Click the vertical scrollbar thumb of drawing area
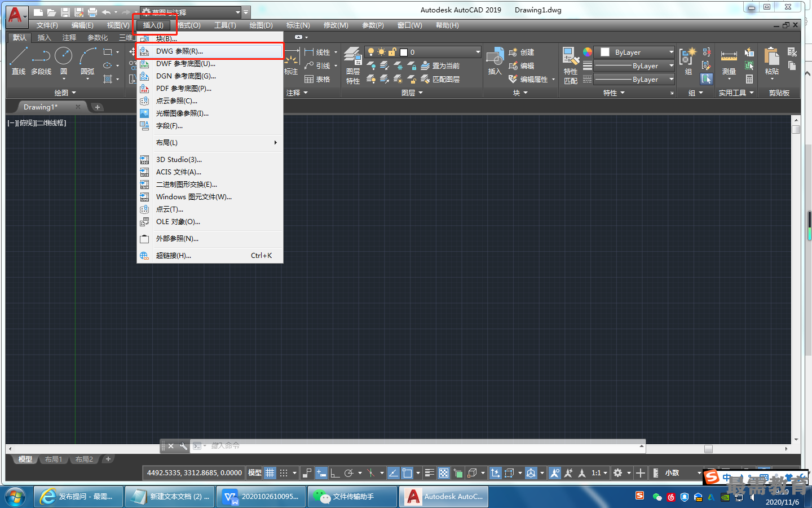Screen dimensions: 812x508 pos(796,129)
